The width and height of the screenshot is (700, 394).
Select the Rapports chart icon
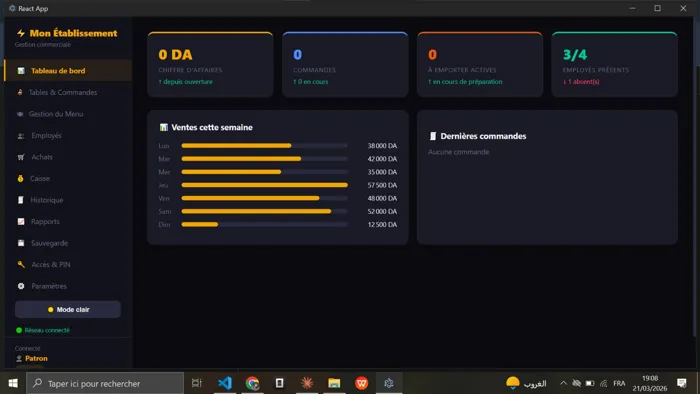[21, 221]
